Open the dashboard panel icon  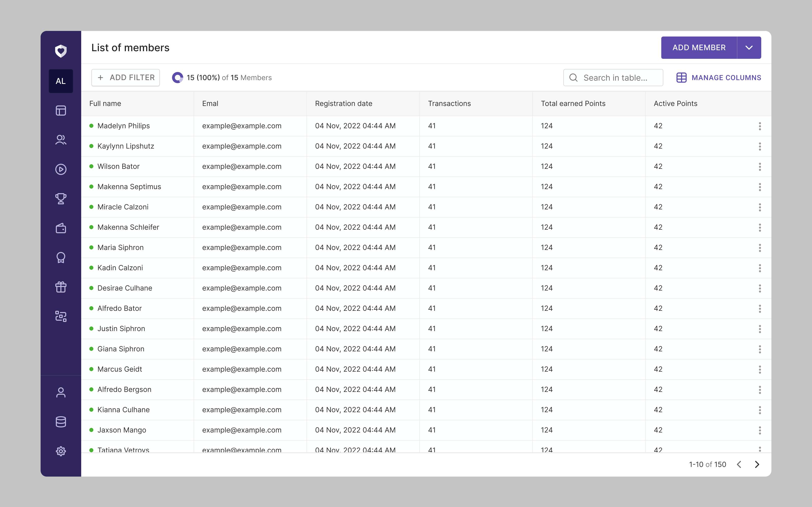click(x=61, y=110)
